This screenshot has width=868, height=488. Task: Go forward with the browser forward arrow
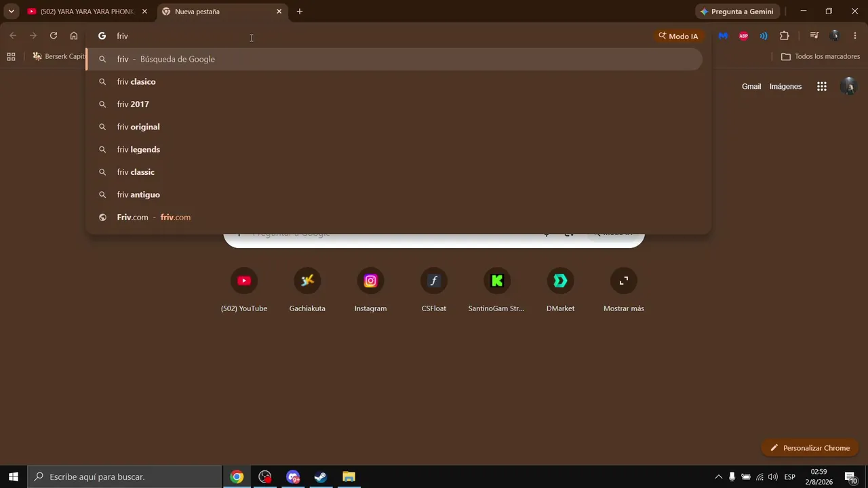pos(33,36)
